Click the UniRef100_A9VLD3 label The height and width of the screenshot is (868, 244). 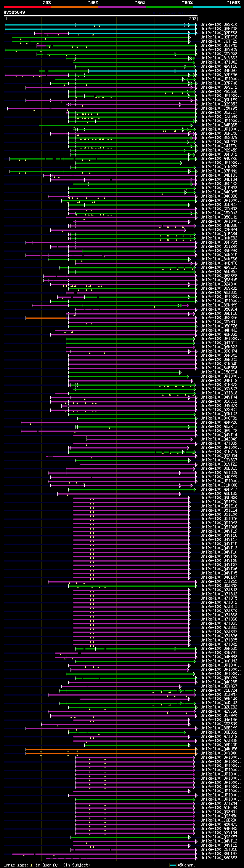click(x=219, y=268)
